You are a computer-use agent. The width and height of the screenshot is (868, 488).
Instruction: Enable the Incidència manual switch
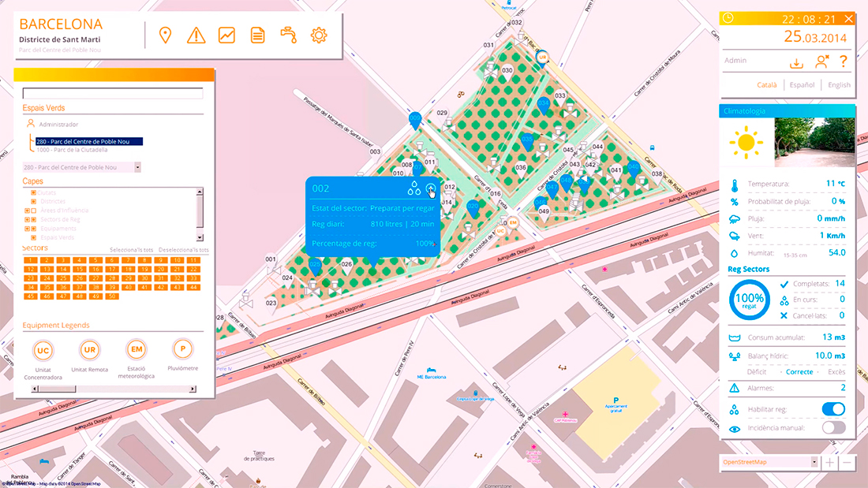coord(833,427)
